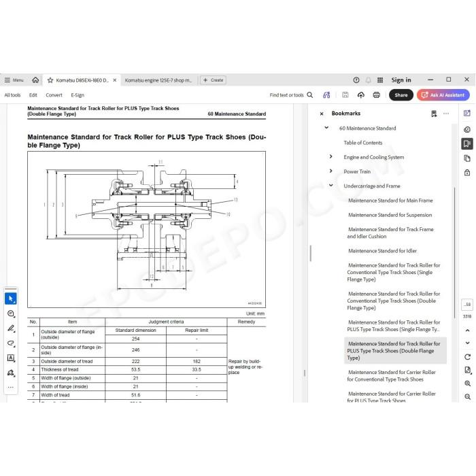Click the Bookmarks panel vertical scrollbar
Screen dimensions: 476x476
click(454, 252)
